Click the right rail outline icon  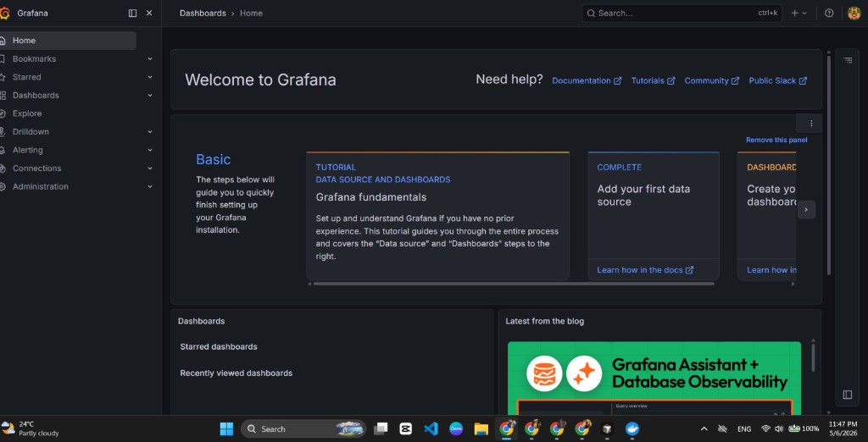pyautogui.click(x=848, y=60)
